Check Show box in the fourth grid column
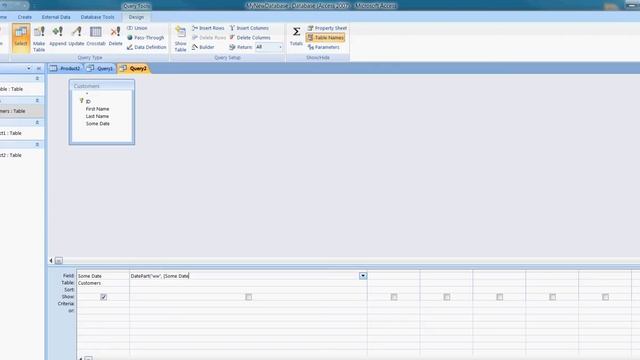 click(447, 297)
